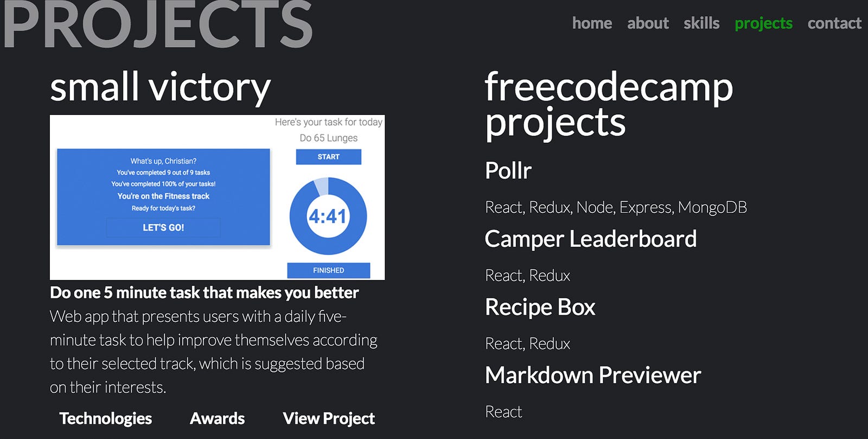Click the START button in the screenshot

click(x=328, y=157)
